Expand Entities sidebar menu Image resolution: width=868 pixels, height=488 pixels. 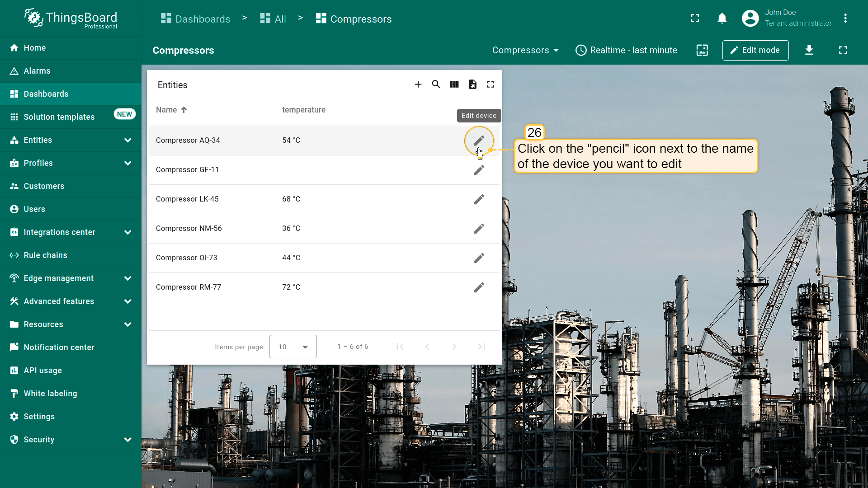pos(71,140)
